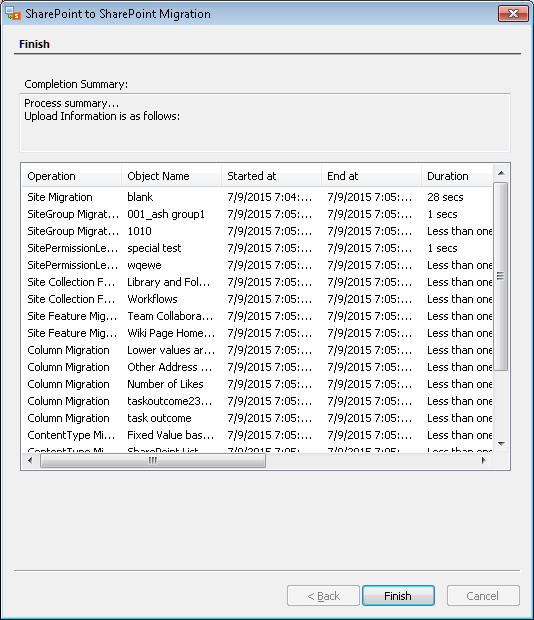
Task: Click the horizontal scrollbar right arrow
Action: tap(483, 460)
